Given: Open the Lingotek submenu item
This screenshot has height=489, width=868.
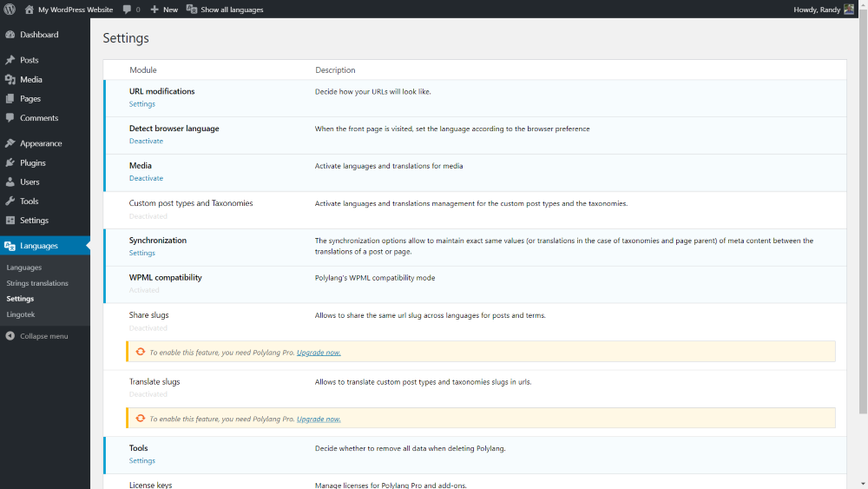Looking at the screenshot, I should (21, 314).
